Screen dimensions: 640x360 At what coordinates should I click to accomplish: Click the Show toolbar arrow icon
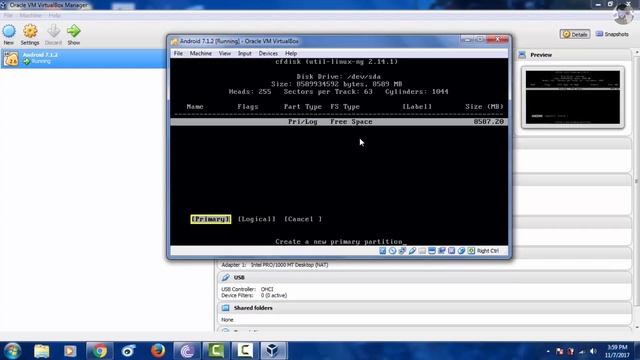(x=73, y=31)
